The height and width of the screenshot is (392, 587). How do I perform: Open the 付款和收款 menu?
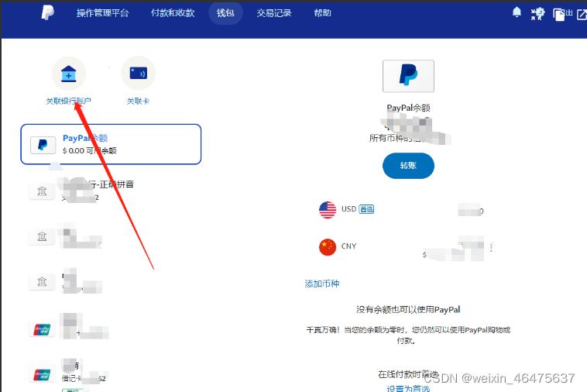click(x=173, y=13)
